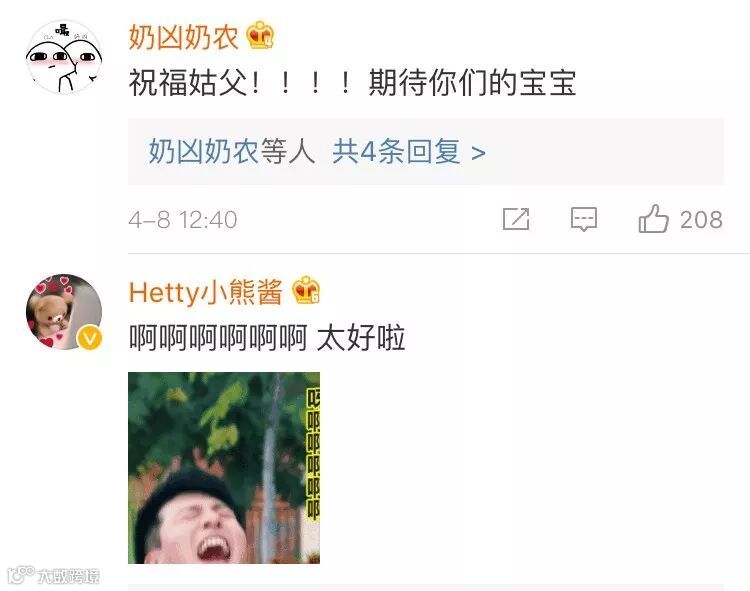Tap the yellow V verified badge
This screenshot has width=750, height=591.
tap(89, 338)
